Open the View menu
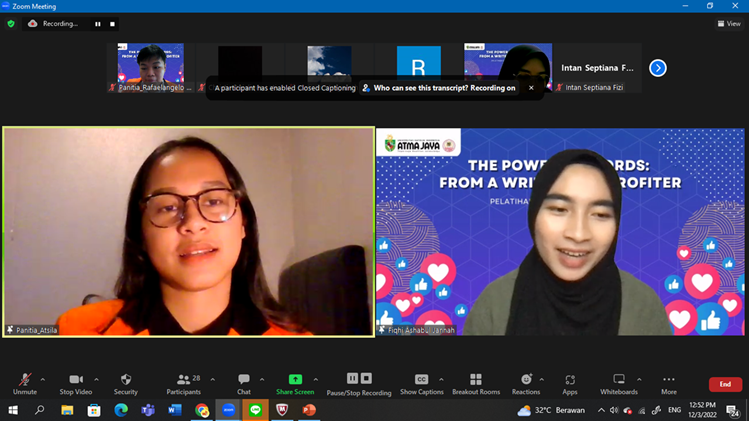Viewport: 749px width, 421px height. pos(729,24)
